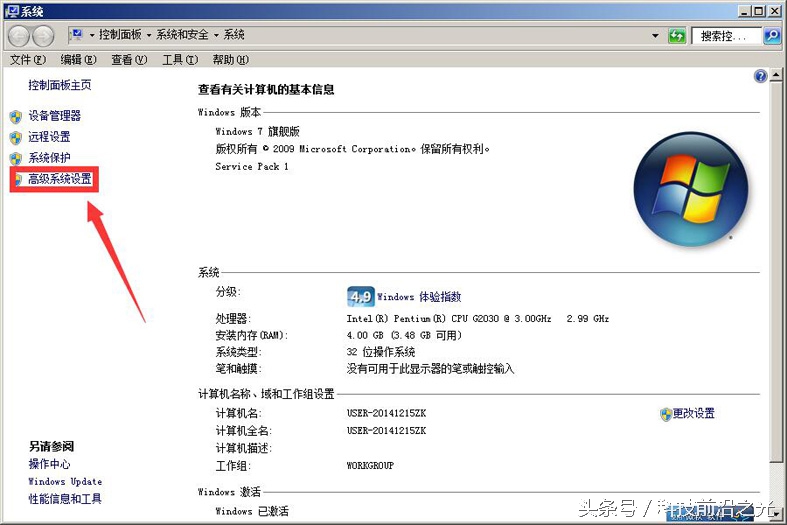Expand the dropdown arrow before 系统 breadcrumb

click(x=216, y=35)
